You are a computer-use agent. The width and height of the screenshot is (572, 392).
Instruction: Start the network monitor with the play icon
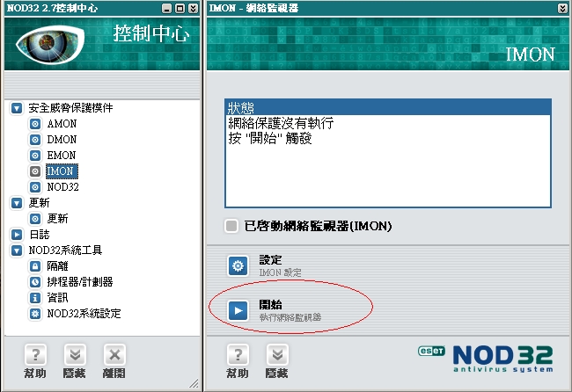click(x=238, y=311)
